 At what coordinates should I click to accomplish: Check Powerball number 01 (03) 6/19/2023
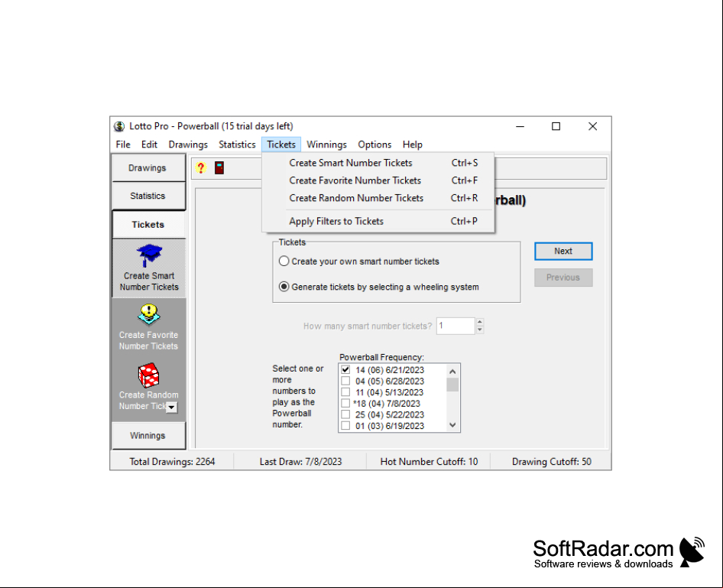tap(345, 426)
